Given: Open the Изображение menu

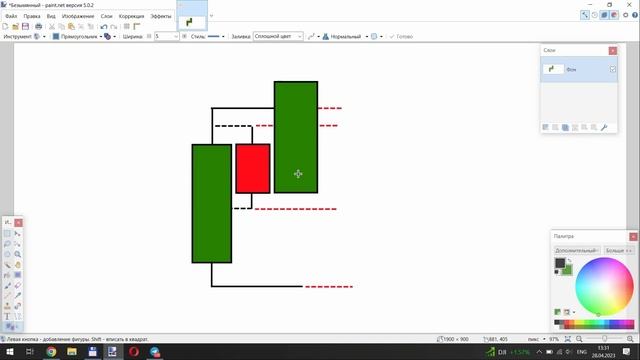Looking at the screenshot, I should click(x=78, y=16).
